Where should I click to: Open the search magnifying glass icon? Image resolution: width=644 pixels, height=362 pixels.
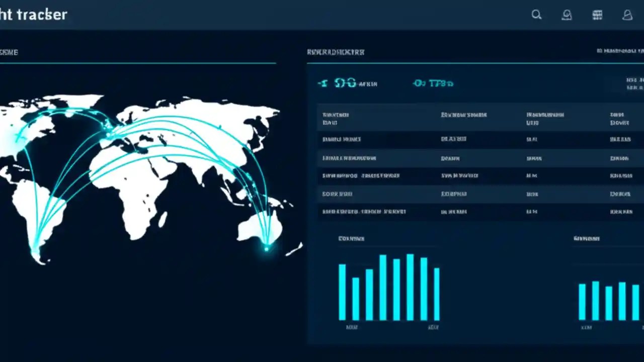pos(536,15)
